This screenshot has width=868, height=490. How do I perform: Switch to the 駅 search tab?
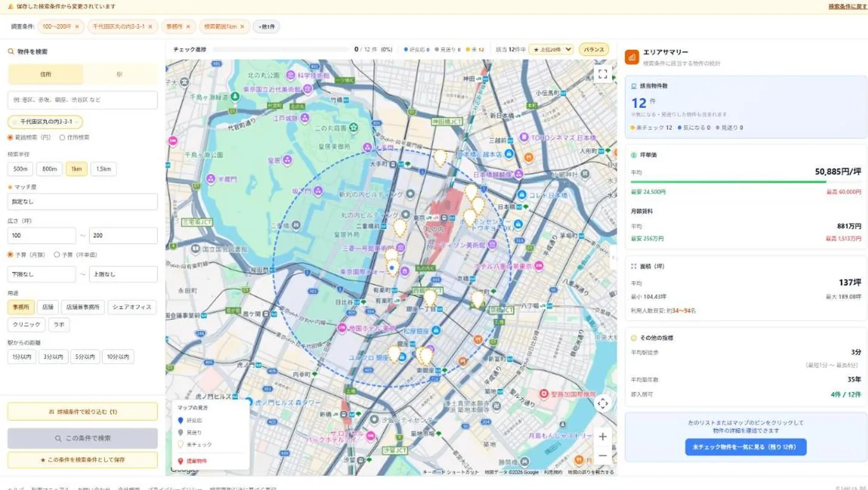click(120, 74)
